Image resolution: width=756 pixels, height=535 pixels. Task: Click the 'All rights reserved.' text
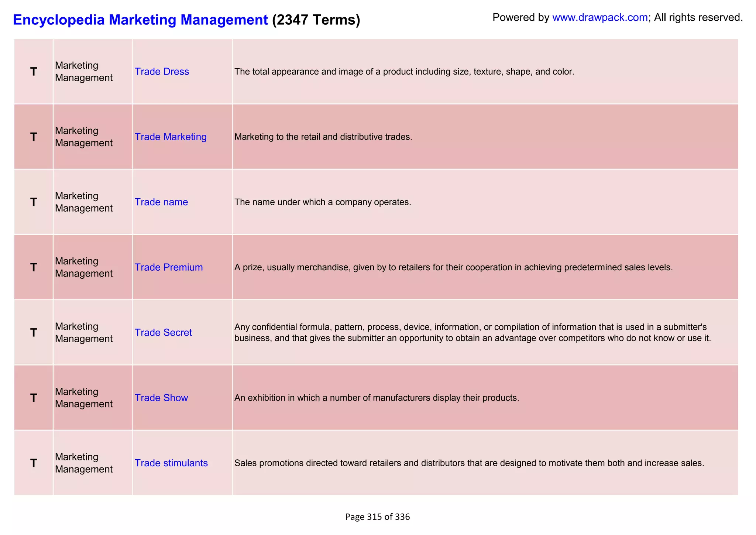tap(698, 17)
